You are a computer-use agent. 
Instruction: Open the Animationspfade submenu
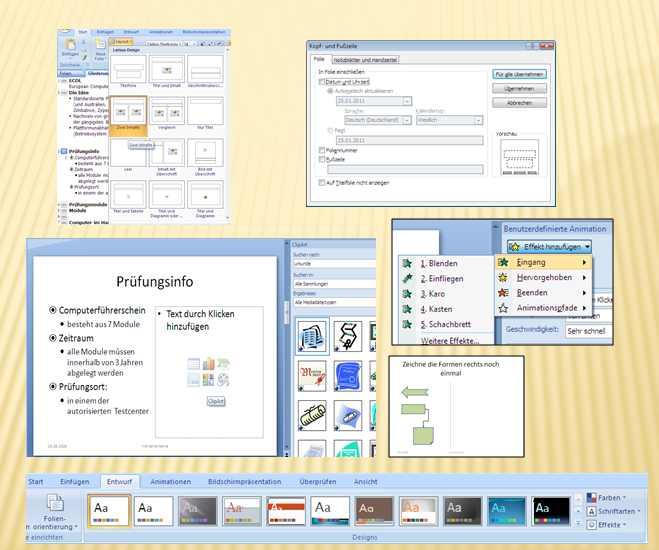click(543, 308)
